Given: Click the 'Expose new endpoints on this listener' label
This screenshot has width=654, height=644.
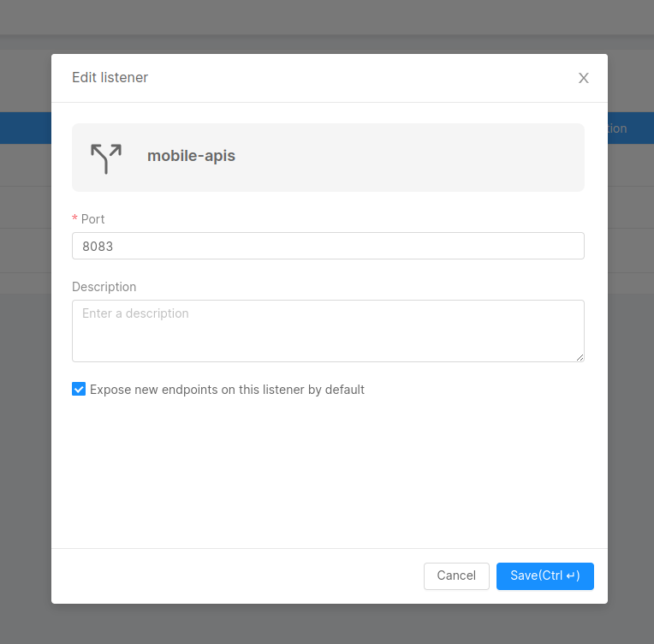Looking at the screenshot, I should [x=227, y=390].
